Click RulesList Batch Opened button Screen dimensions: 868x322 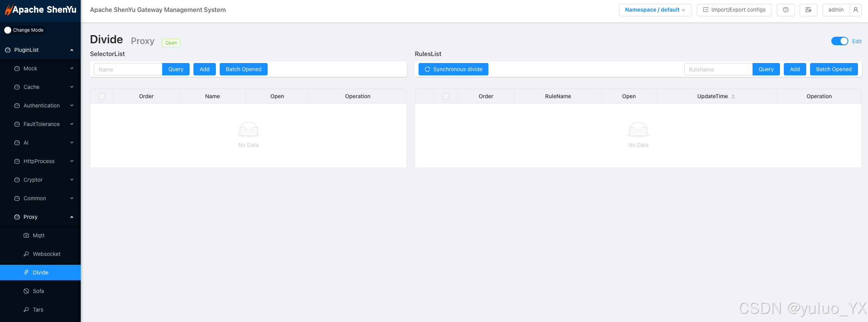click(834, 69)
